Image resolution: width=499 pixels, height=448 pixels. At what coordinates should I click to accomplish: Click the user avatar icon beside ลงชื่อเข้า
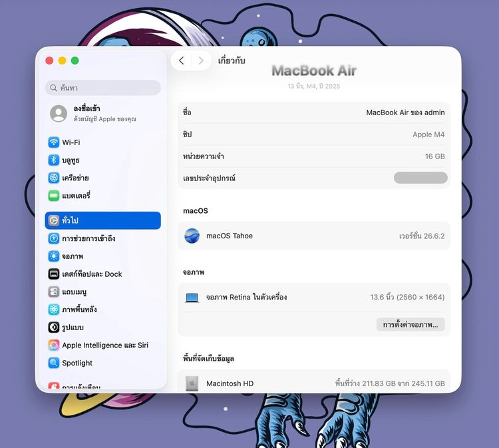59,113
